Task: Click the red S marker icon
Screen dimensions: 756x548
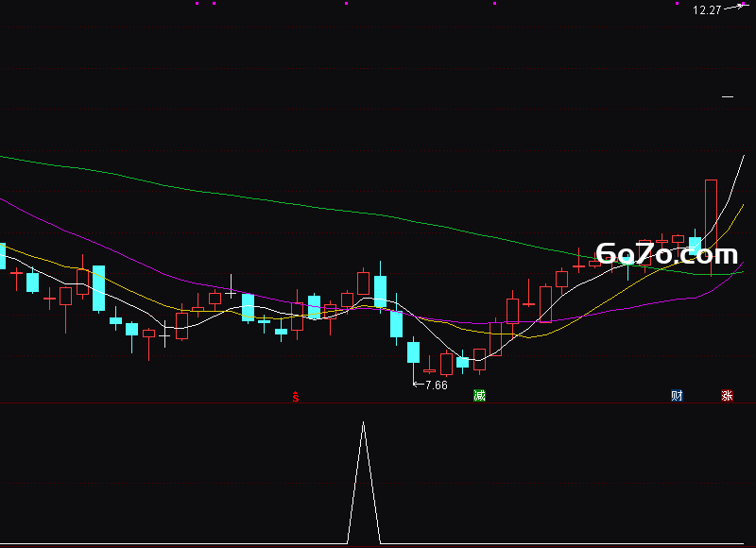Action: (296, 397)
